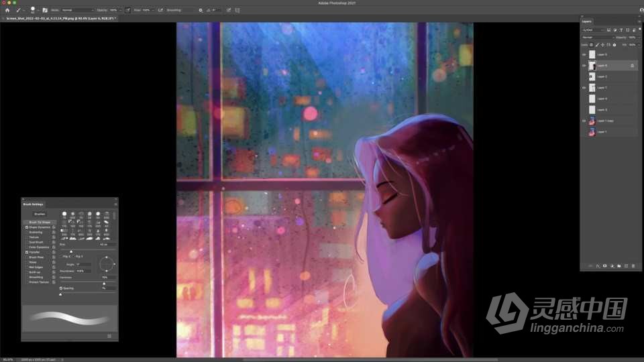Open layer blend mode Normal dropdown
The image size is (644, 362).
pyautogui.click(x=598, y=38)
